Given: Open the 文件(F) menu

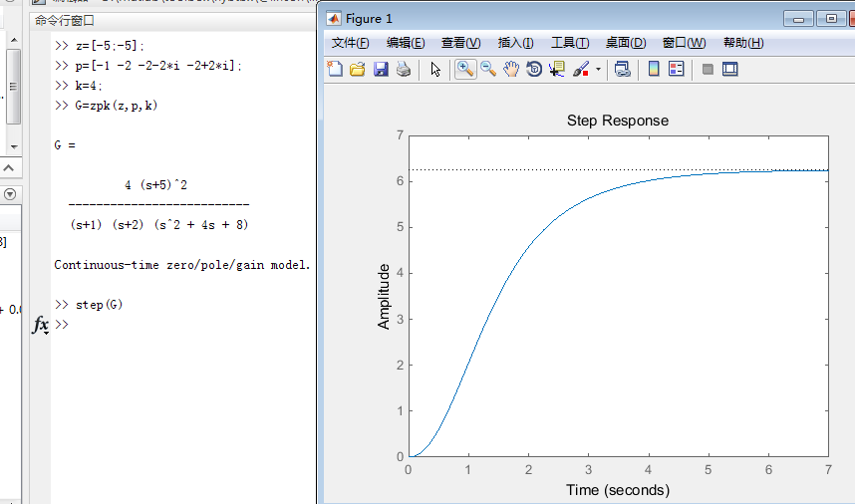Looking at the screenshot, I should [x=350, y=43].
